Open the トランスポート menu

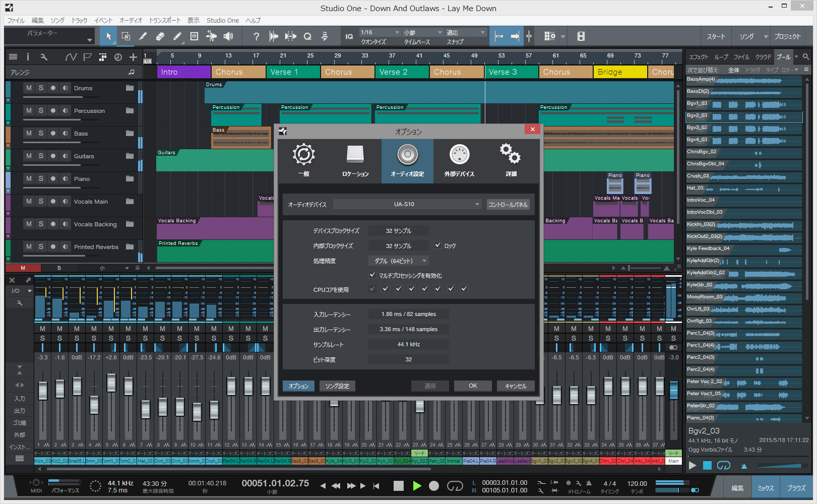[164, 20]
